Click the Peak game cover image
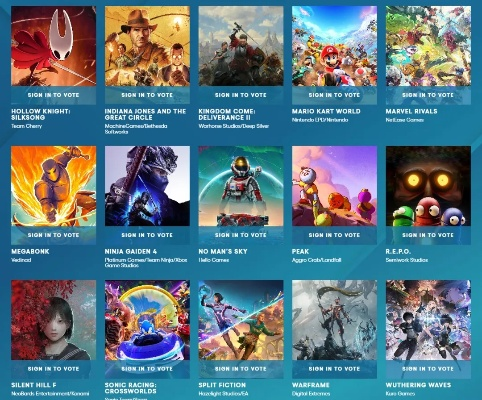482x400 pixels. tap(334, 186)
